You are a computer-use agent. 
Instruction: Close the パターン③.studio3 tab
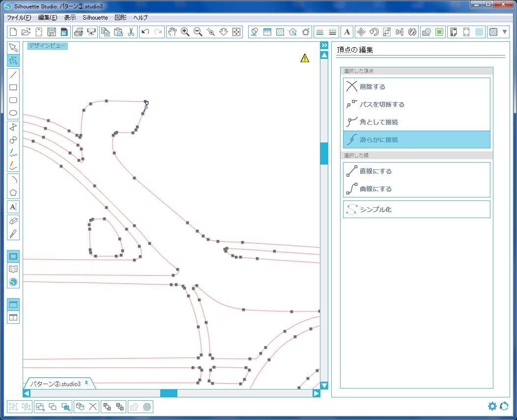(x=86, y=383)
